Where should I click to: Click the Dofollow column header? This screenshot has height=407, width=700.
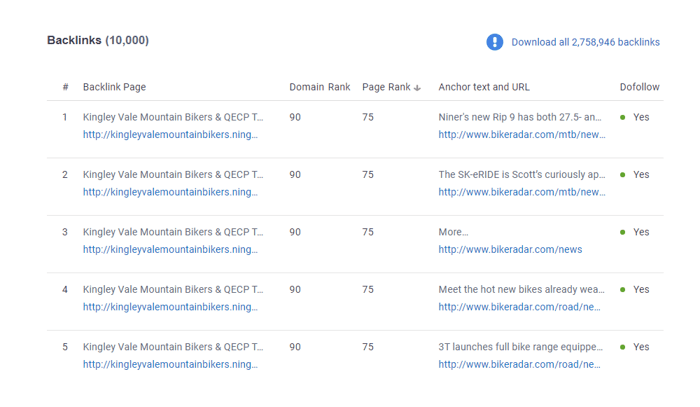[639, 87]
